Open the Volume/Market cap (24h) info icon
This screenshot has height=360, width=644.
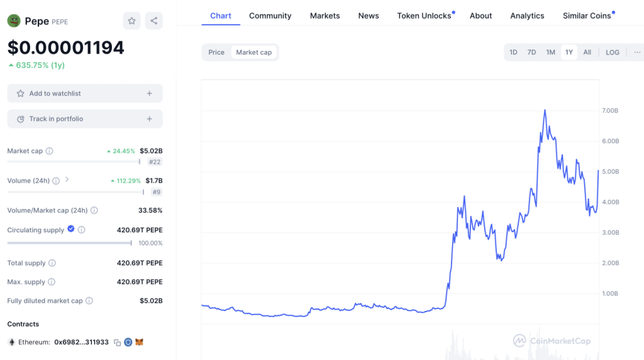94,210
